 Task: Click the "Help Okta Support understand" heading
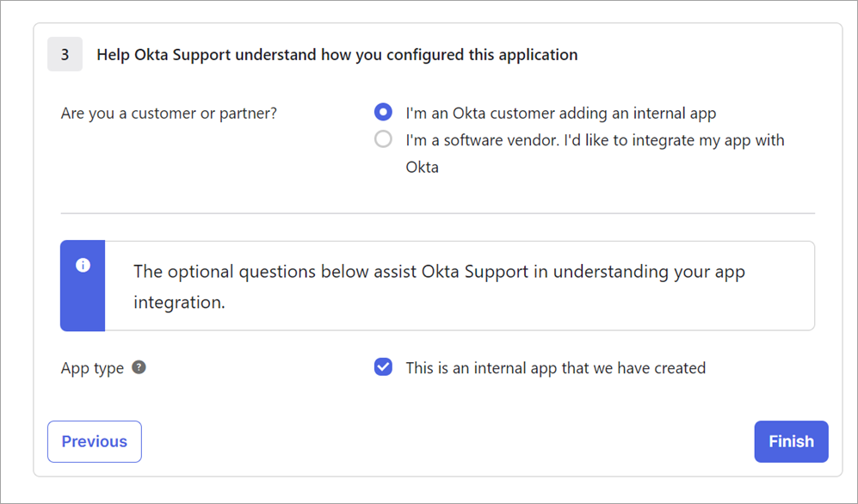click(x=337, y=55)
